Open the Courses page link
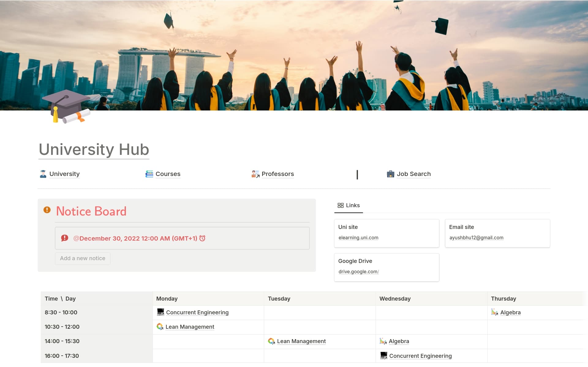Screen dimensions: 588x367 [x=168, y=174]
